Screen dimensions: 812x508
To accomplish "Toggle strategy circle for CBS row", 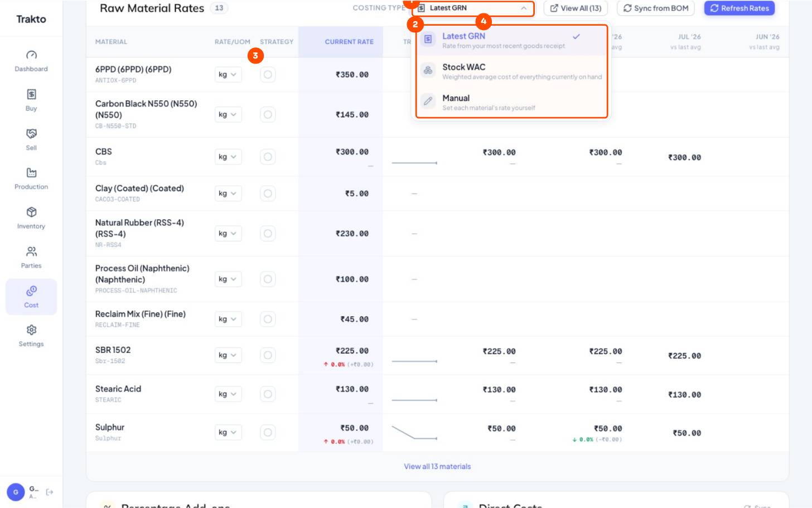I will tap(268, 157).
